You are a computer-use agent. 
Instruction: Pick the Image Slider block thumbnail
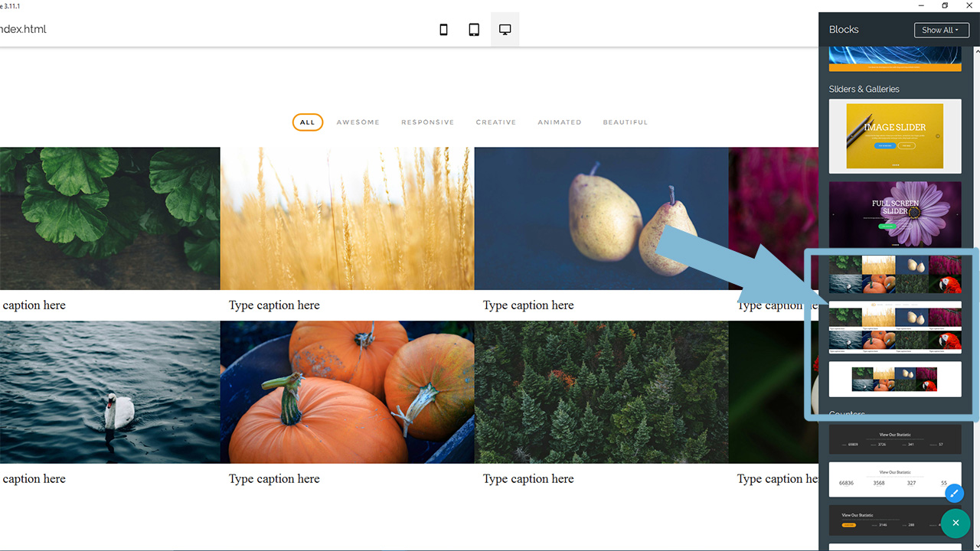894,136
